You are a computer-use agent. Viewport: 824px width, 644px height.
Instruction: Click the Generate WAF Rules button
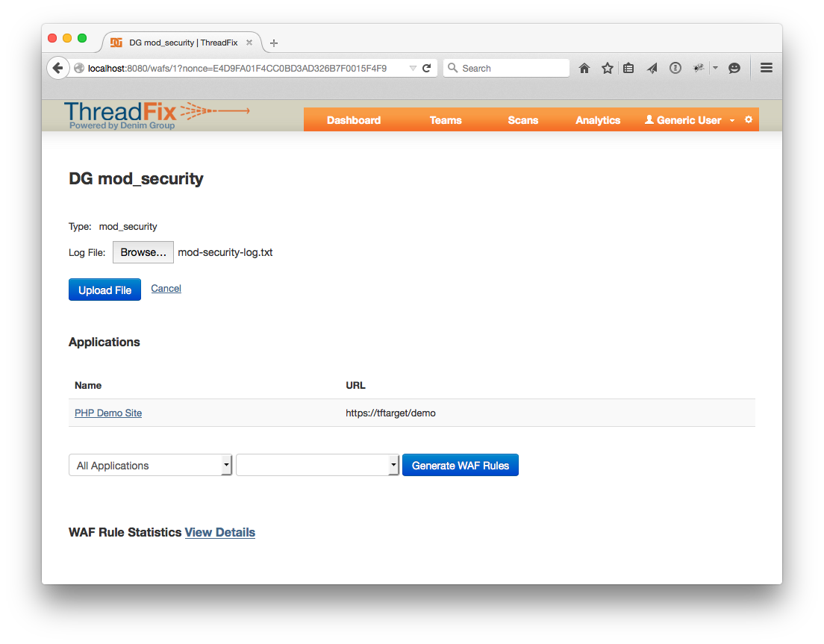[461, 466]
